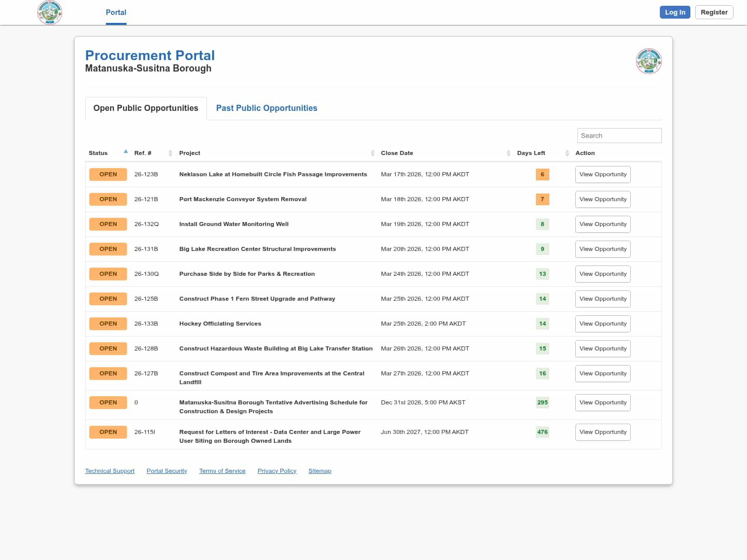Click the borough seal beside Procurement Portal heading
Image resolution: width=747 pixels, height=560 pixels.
tap(648, 61)
